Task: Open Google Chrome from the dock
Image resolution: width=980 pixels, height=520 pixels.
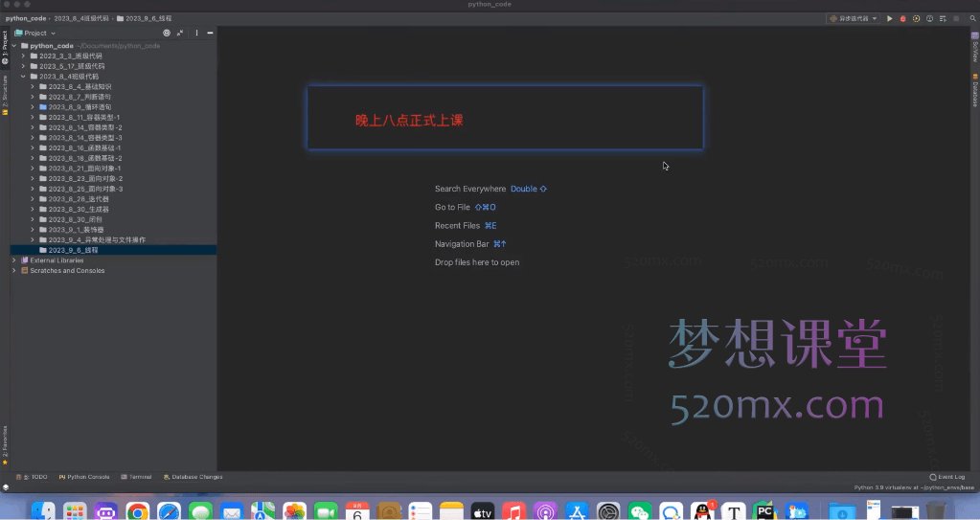Action: [x=138, y=511]
